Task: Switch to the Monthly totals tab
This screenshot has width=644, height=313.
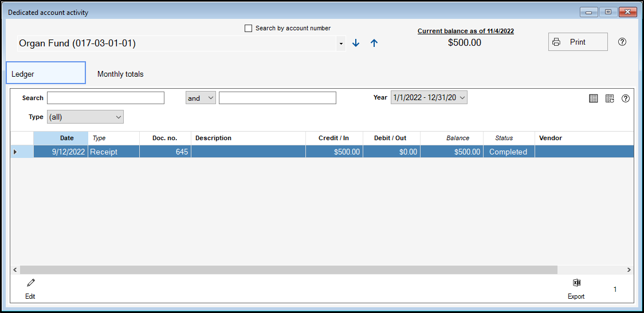Action: pyautogui.click(x=120, y=74)
